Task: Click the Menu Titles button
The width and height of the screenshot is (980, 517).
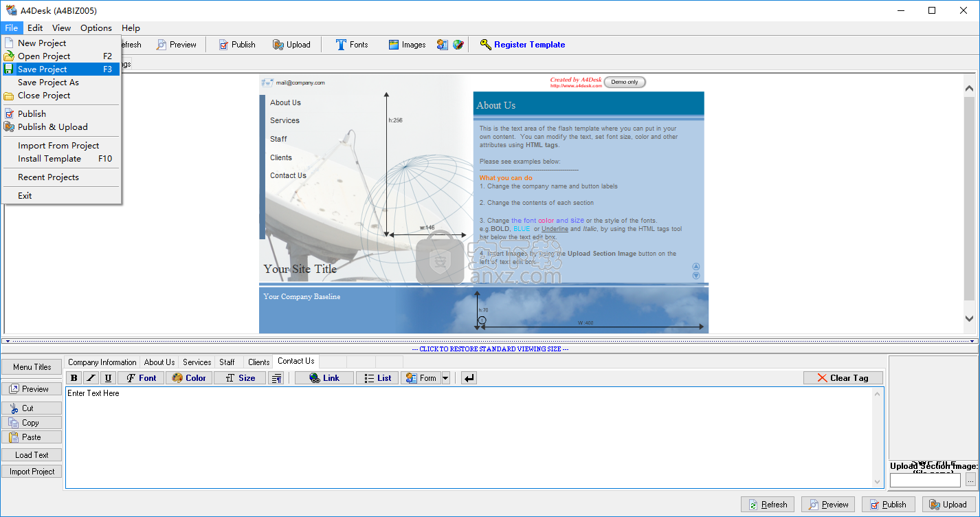Action: [x=32, y=367]
